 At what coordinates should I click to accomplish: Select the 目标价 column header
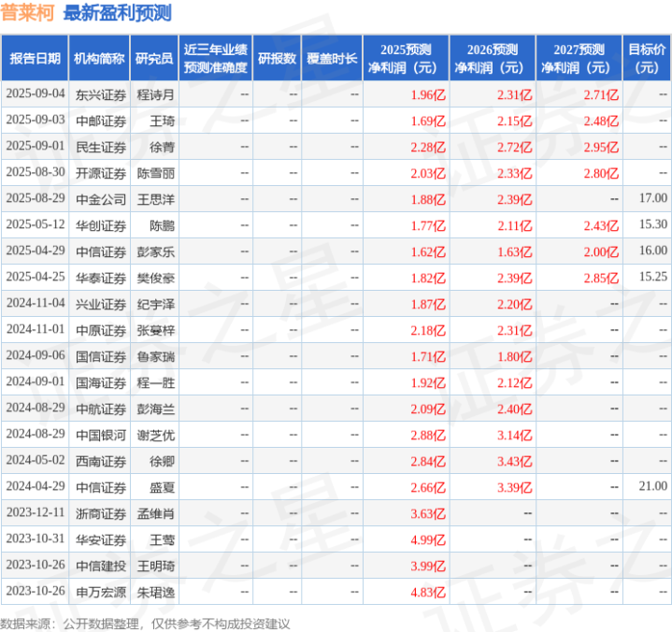[x=646, y=58]
